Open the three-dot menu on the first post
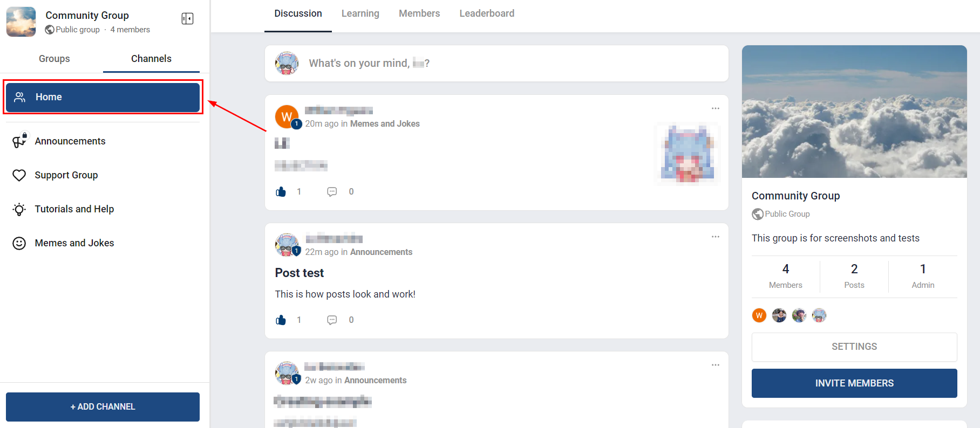This screenshot has height=428, width=980. (x=716, y=108)
